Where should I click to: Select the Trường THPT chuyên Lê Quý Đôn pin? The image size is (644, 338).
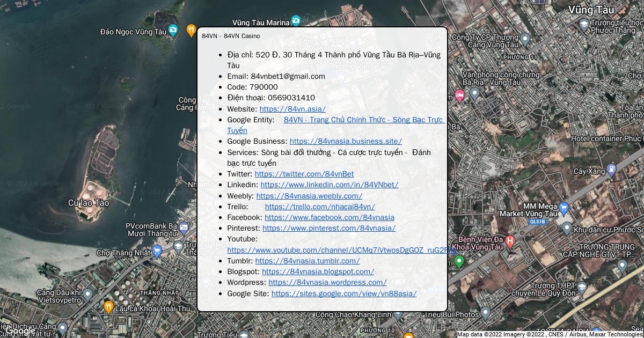click(x=582, y=289)
